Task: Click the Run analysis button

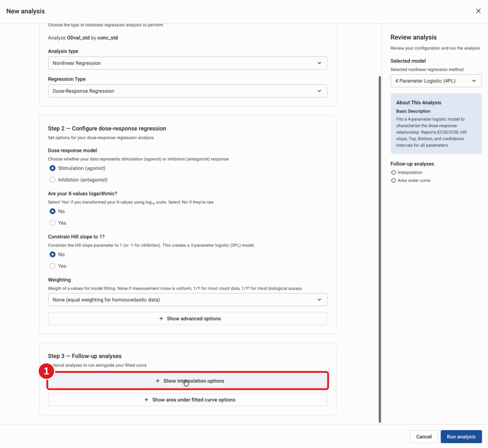Action: click(461, 437)
